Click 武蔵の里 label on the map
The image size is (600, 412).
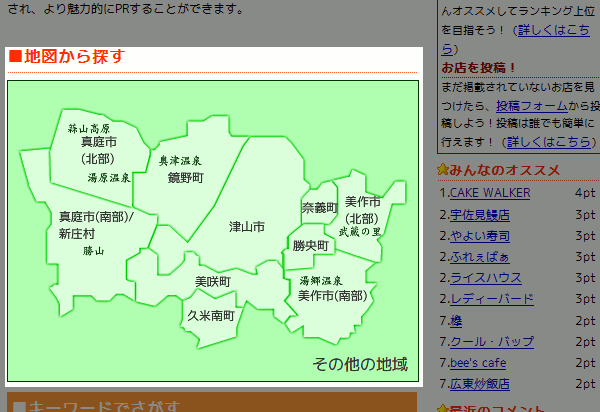tap(360, 231)
